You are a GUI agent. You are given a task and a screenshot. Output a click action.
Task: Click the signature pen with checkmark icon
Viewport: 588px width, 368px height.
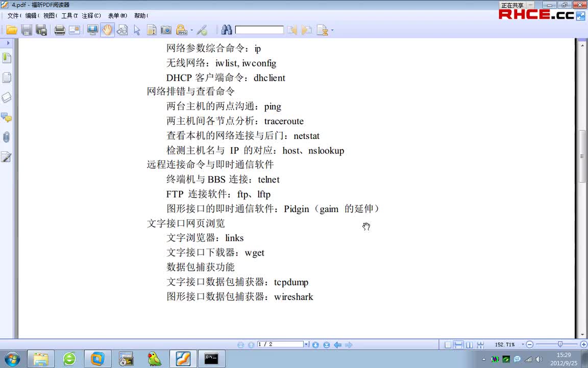point(202,30)
